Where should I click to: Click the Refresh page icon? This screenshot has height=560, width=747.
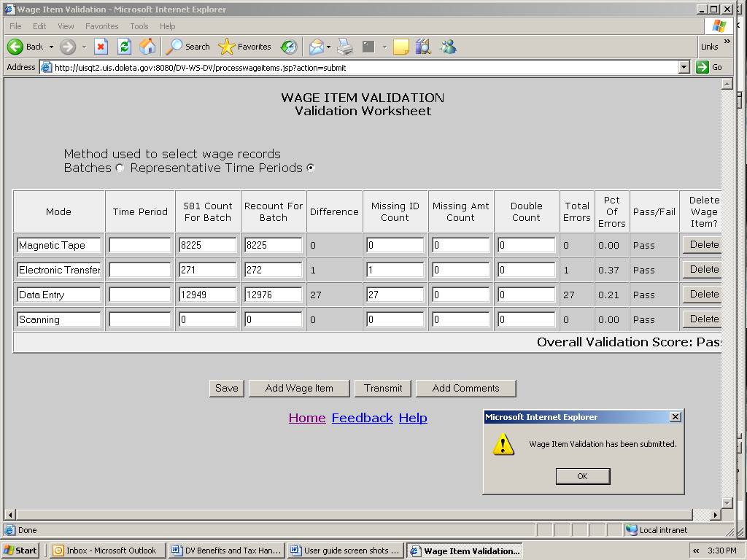click(x=124, y=47)
